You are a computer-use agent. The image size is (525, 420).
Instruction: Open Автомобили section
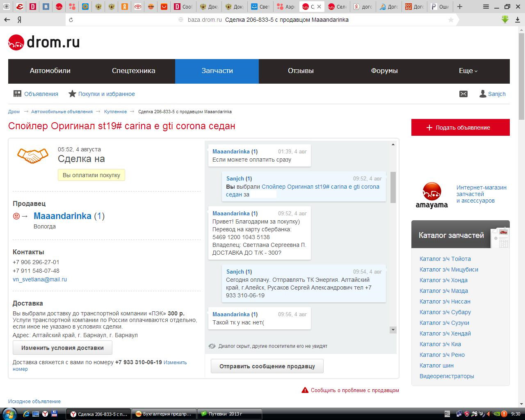pos(50,71)
